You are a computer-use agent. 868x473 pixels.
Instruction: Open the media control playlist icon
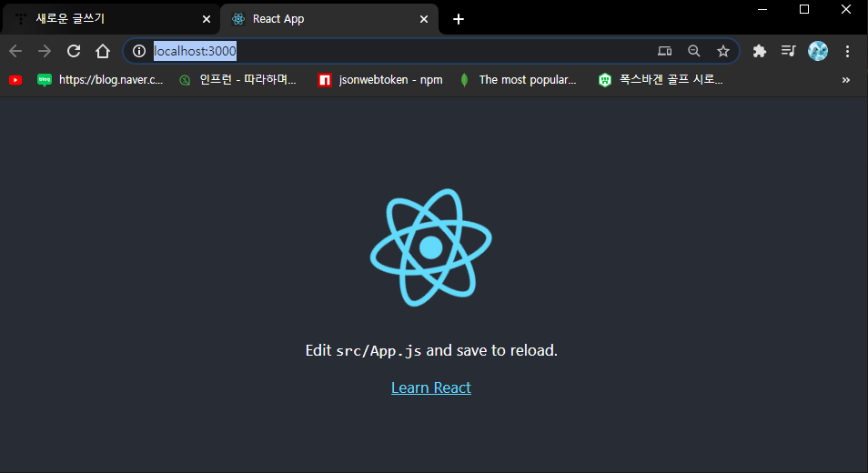point(788,51)
